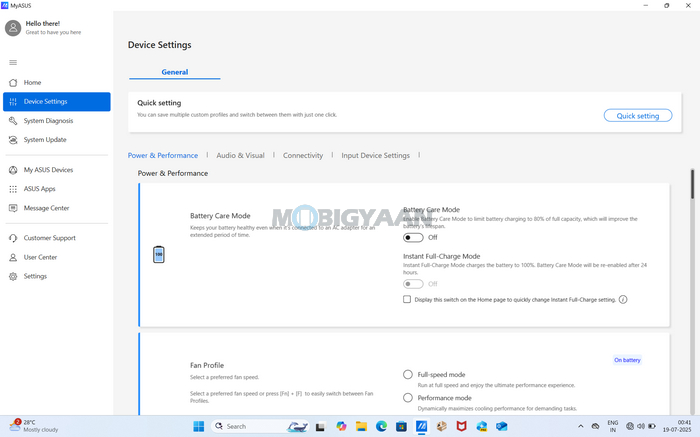Open System Diagnosis page

click(56, 121)
